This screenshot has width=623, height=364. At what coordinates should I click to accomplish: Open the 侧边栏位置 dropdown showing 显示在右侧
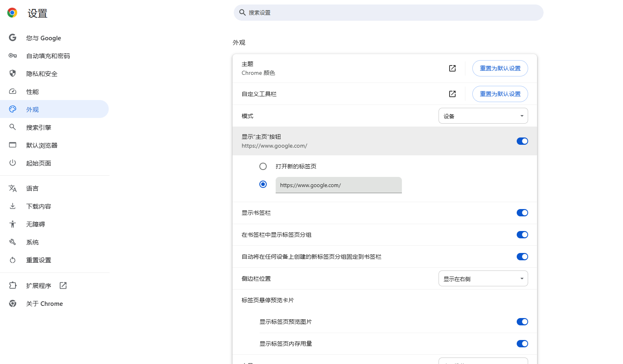(x=483, y=279)
